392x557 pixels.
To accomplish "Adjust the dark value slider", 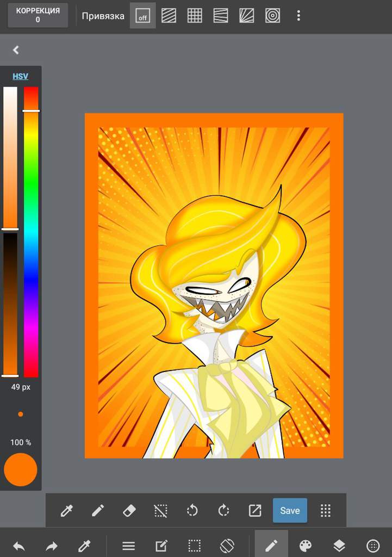I will tap(10, 304).
